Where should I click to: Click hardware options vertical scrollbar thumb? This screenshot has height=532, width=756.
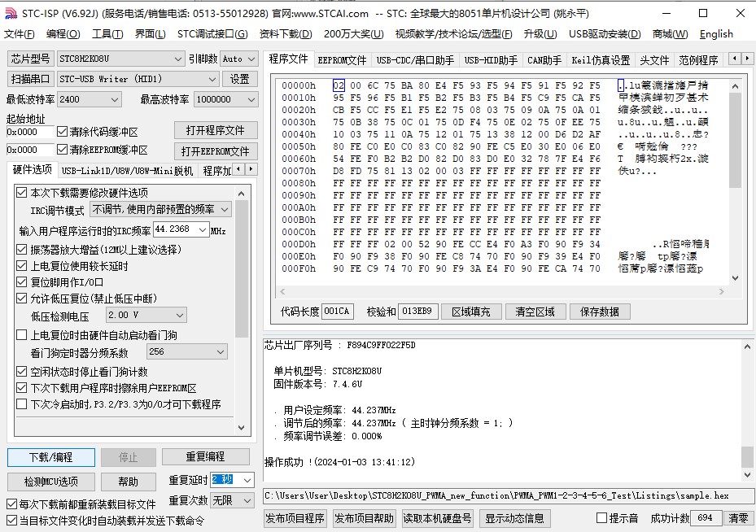click(x=242, y=269)
